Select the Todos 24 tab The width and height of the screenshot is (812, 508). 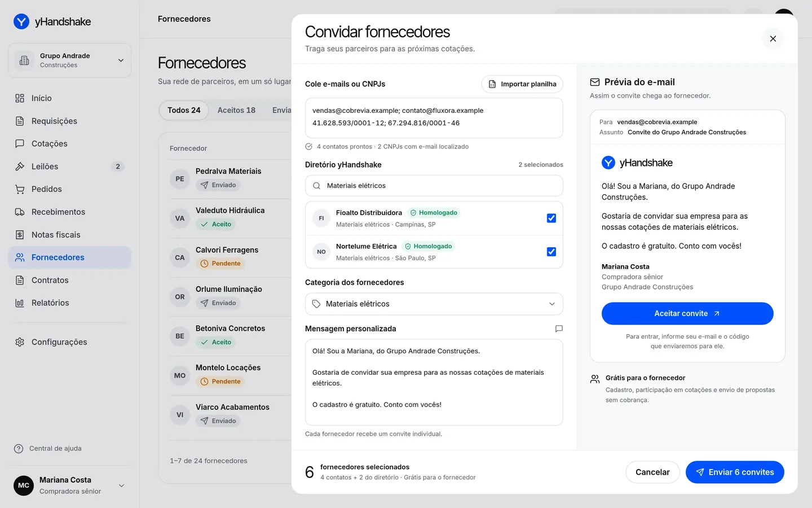click(x=184, y=110)
